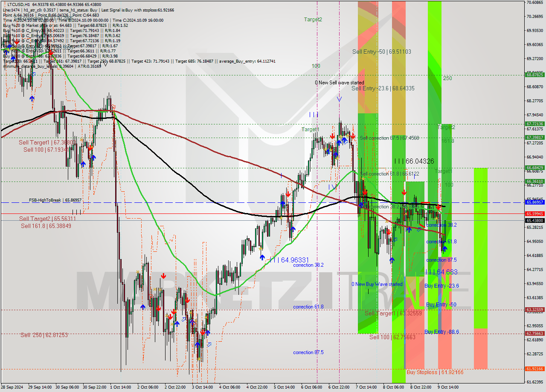This screenshot has height=392, width=546.
Task: Click the dark red 62.75663 price tag
Action: point(535,334)
